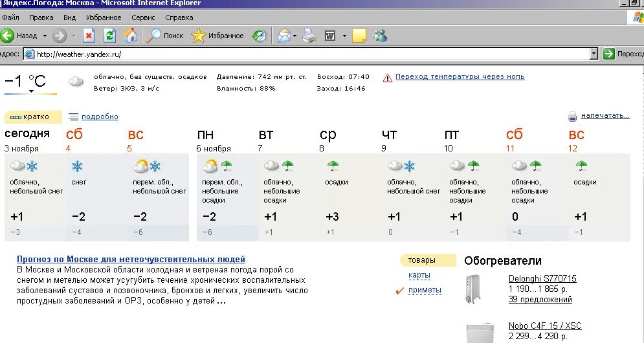644x343 pixels.
Task: Print the page using the printer toolbar icon
Action: [x=309, y=36]
